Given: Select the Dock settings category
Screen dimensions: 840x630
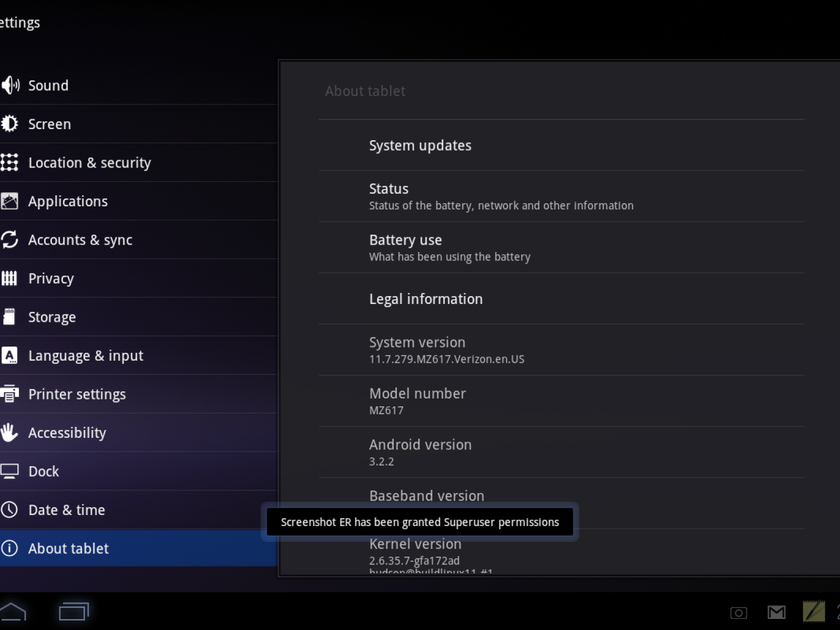Looking at the screenshot, I should (x=44, y=471).
